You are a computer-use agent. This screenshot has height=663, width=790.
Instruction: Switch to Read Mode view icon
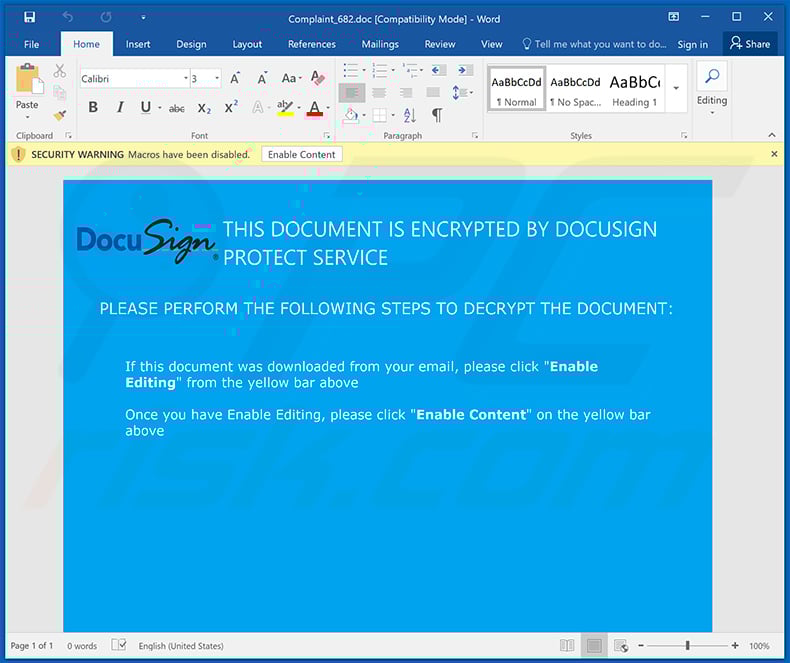[x=567, y=645]
